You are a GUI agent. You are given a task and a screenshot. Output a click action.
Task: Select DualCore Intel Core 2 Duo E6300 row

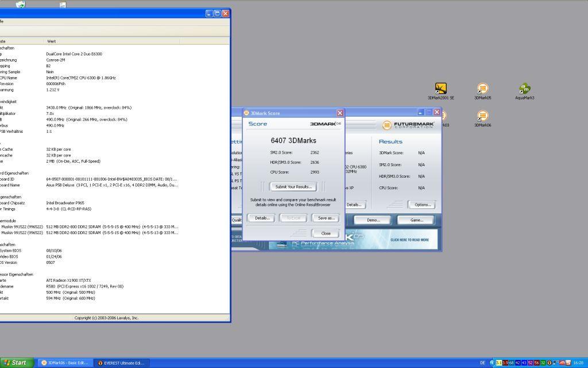point(74,53)
